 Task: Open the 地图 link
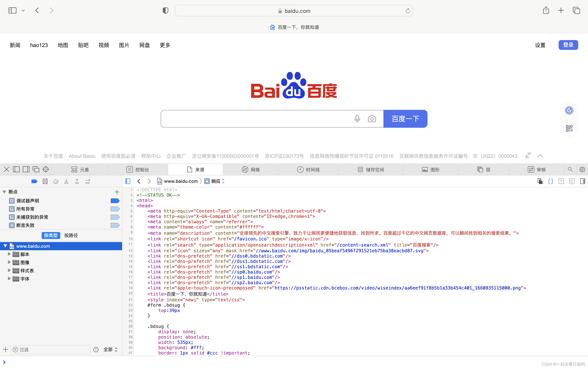63,45
